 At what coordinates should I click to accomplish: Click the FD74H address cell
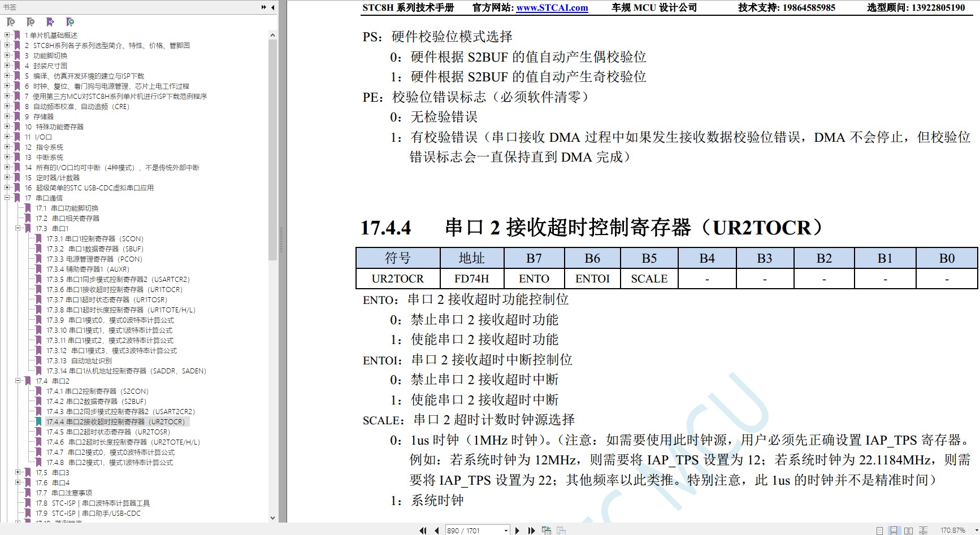(471, 279)
